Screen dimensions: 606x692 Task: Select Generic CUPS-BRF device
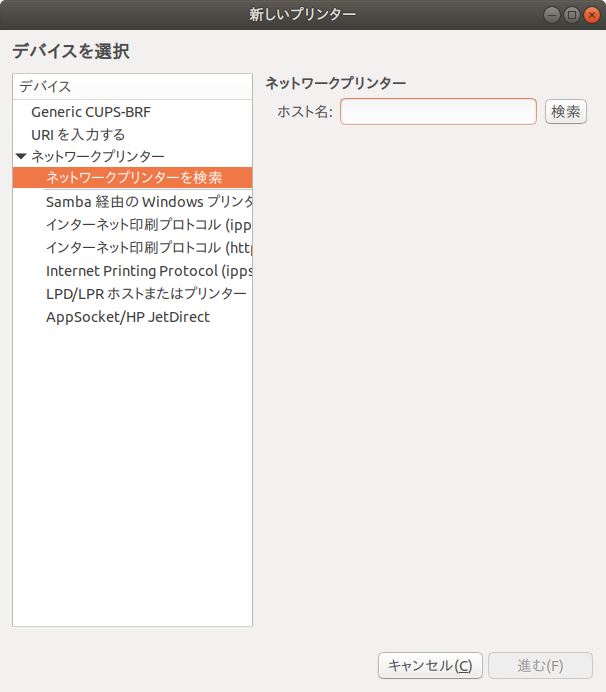point(132,112)
